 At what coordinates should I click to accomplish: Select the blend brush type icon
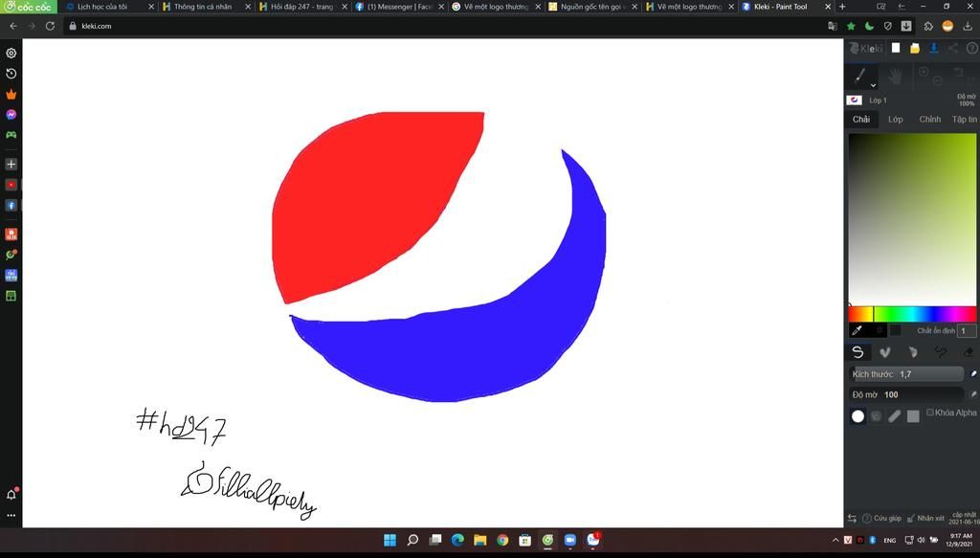click(885, 352)
